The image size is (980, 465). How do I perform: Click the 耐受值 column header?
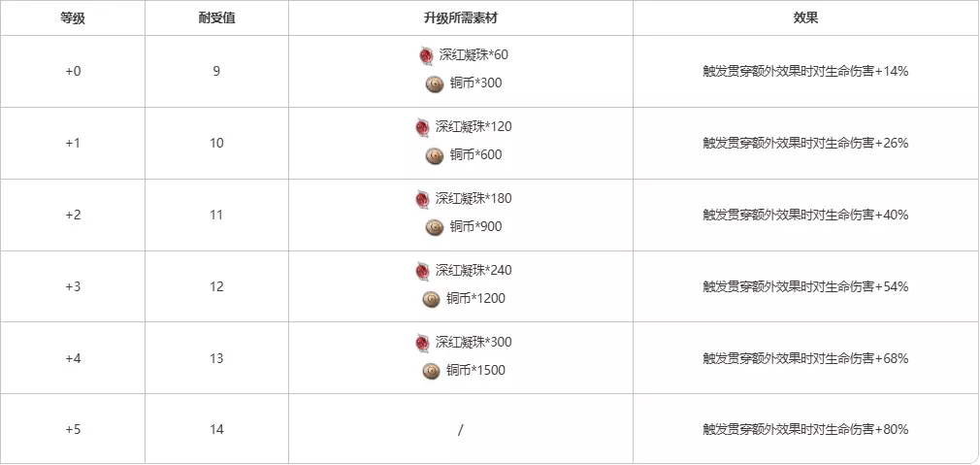point(216,18)
